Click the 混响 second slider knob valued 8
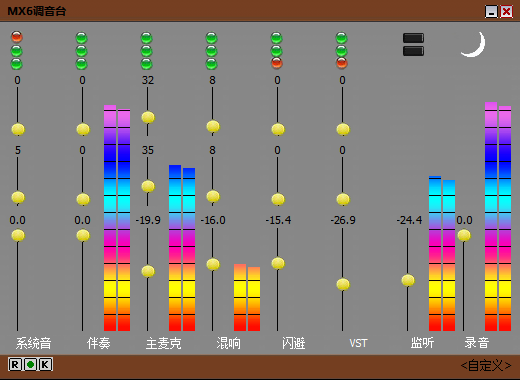The height and width of the screenshot is (380, 520). 213,196
